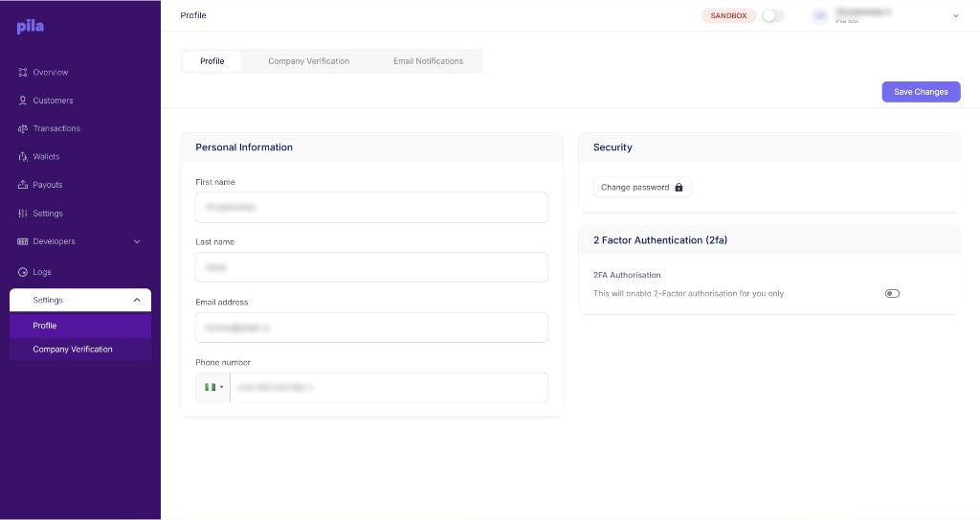Viewport: 980px width, 520px height.
Task: Select Profile in the sidebar submenu
Action: click(x=80, y=326)
